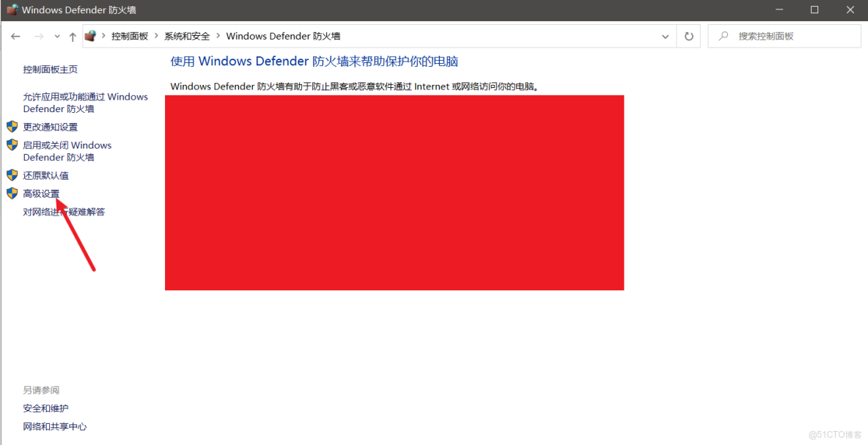
Task: Open 安全和维护 settings
Action: [45, 408]
